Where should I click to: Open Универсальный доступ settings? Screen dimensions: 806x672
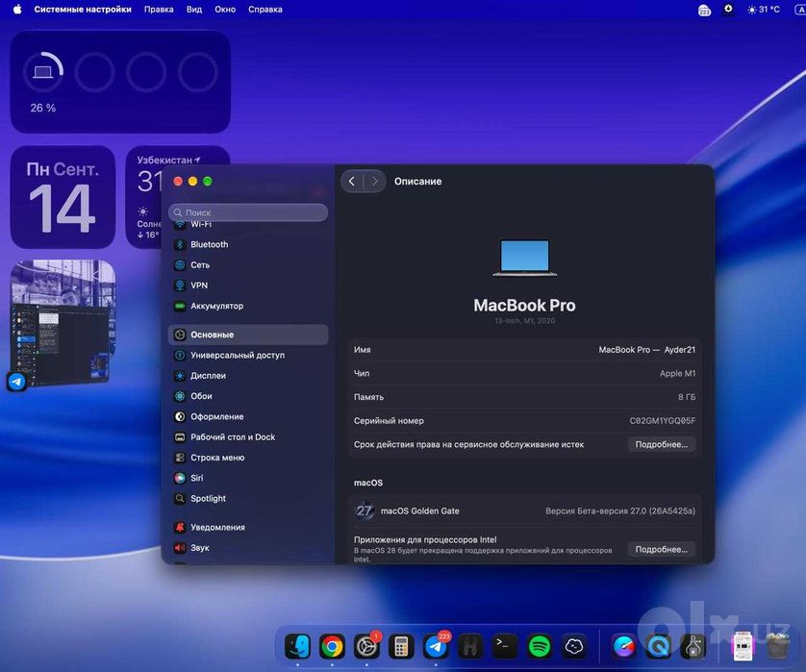(x=248, y=355)
